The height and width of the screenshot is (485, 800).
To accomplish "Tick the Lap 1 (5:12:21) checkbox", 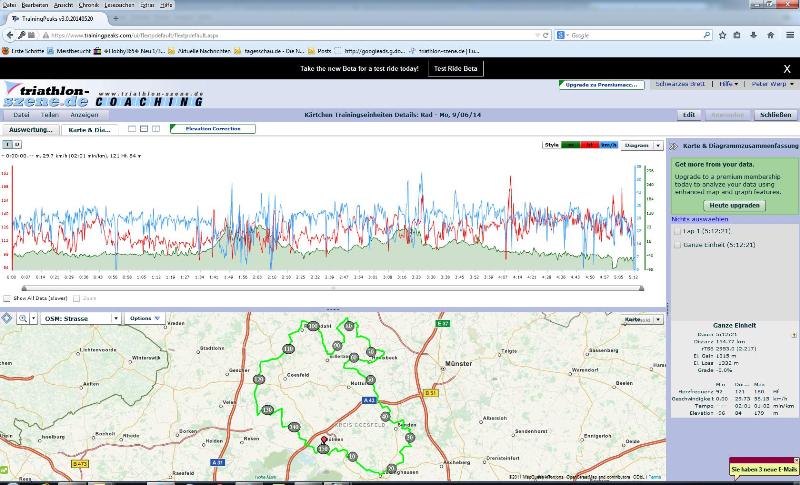I will 677,231.
